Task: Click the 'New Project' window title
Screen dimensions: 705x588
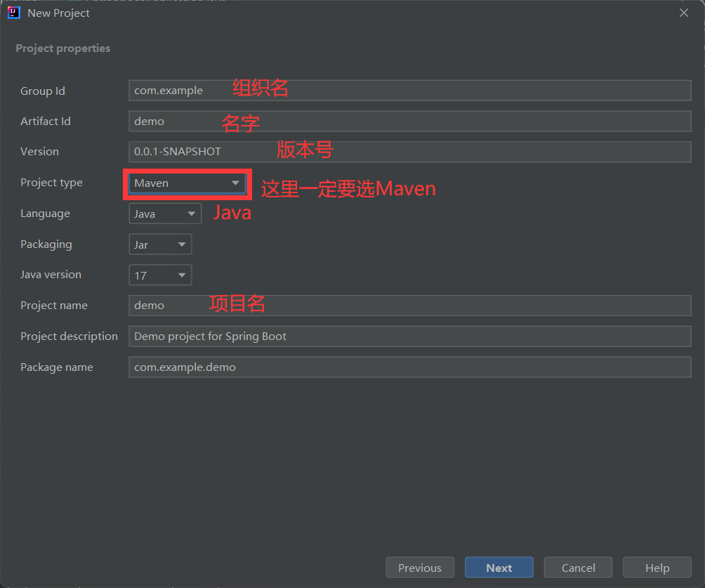Action: (x=58, y=13)
